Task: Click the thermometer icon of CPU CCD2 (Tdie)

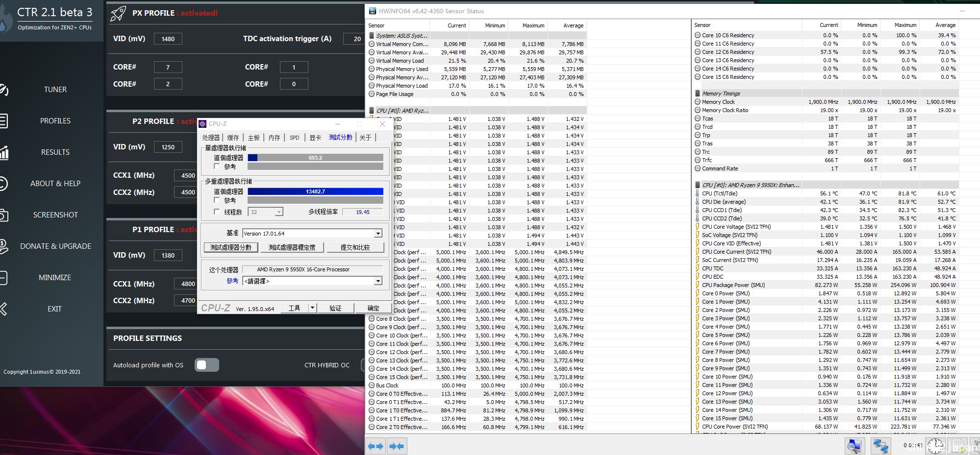Action: click(698, 218)
